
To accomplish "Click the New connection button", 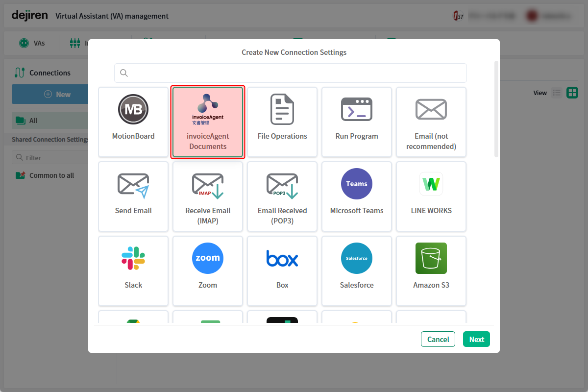I will 50,94.
